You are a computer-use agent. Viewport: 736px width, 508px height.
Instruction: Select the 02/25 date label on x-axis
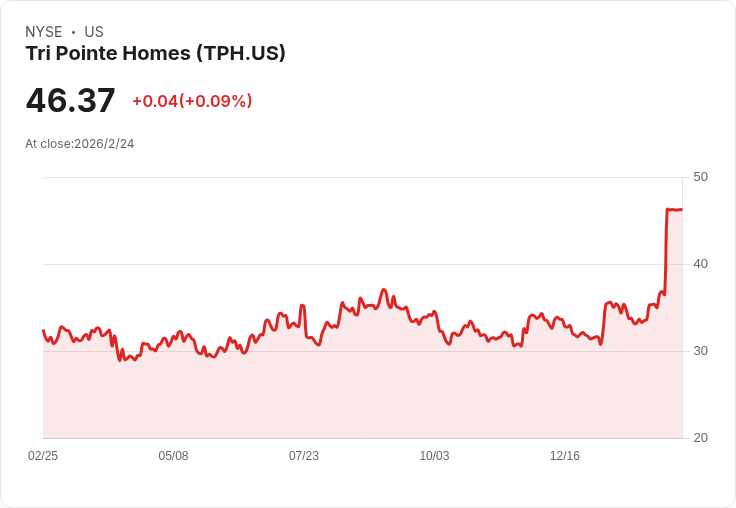43,455
